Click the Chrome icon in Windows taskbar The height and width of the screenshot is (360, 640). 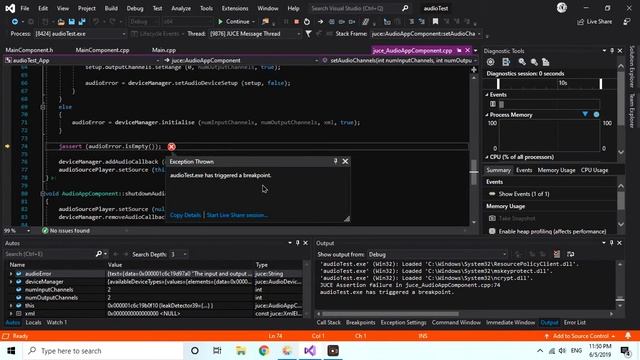[264, 351]
